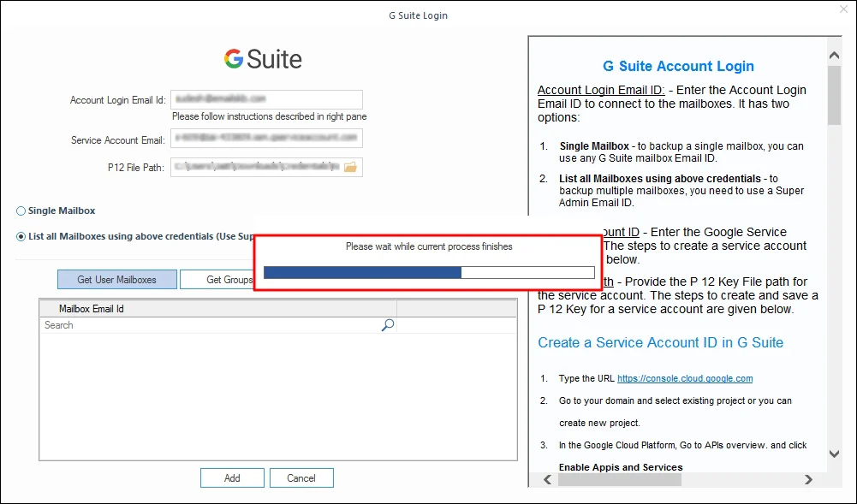
Task: Click the magnifier search icon in mailbox list
Action: 388,325
